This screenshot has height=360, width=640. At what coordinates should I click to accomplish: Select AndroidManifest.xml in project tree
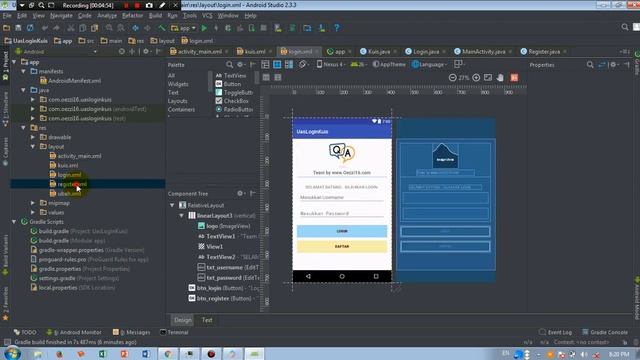coord(71,81)
